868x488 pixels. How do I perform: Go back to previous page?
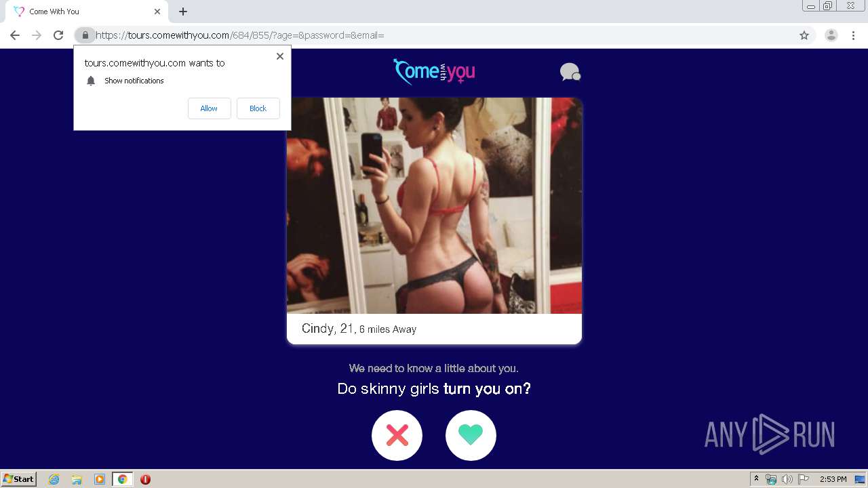coord(15,35)
